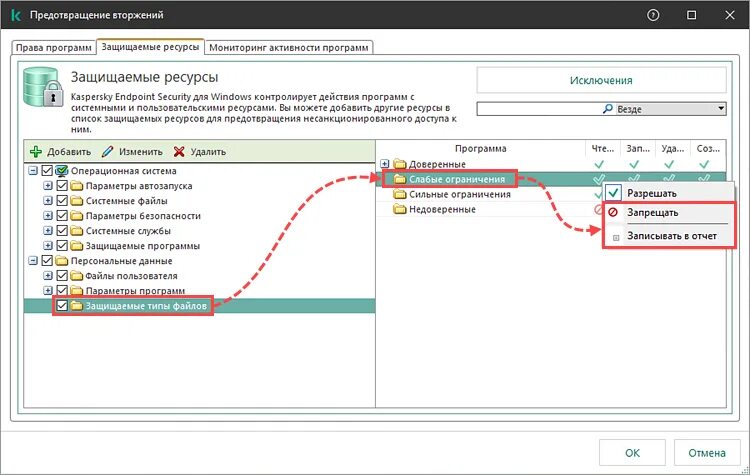
Task: Click the Low Restricted folder icon
Action: pyautogui.click(x=399, y=179)
